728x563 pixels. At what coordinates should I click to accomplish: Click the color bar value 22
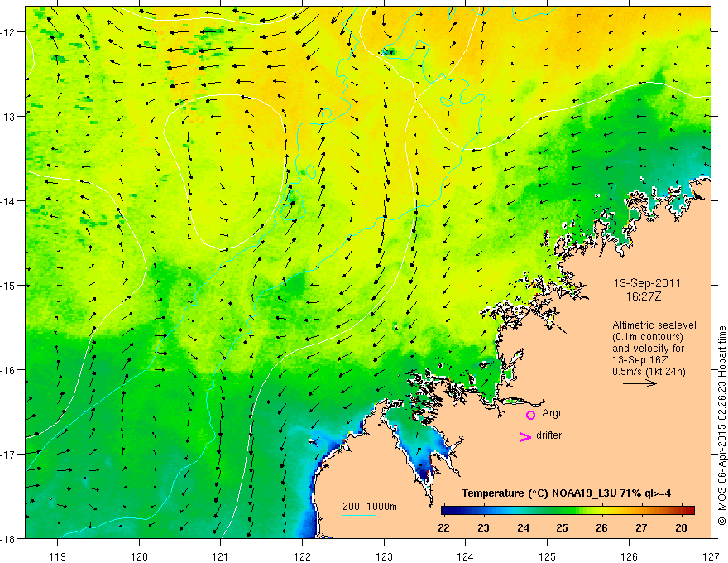(x=444, y=527)
